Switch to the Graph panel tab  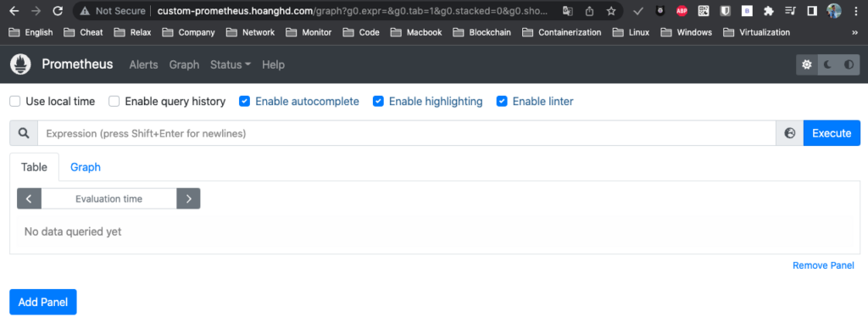pyautogui.click(x=86, y=167)
